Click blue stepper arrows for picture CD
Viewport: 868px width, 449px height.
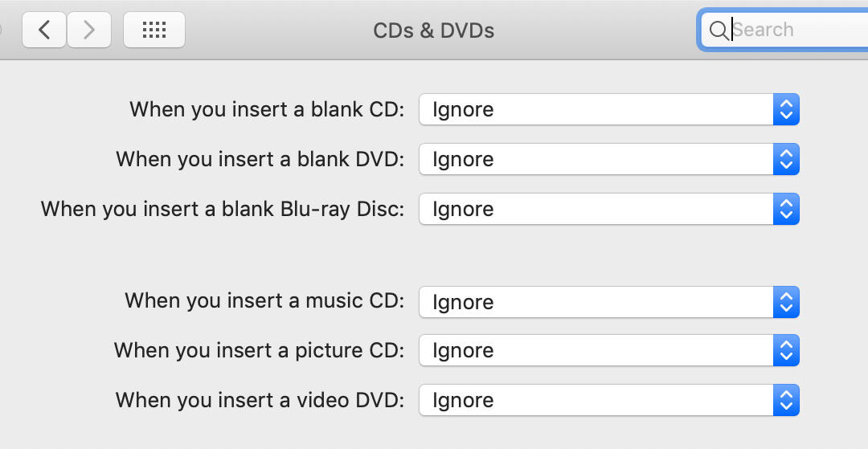coord(786,350)
